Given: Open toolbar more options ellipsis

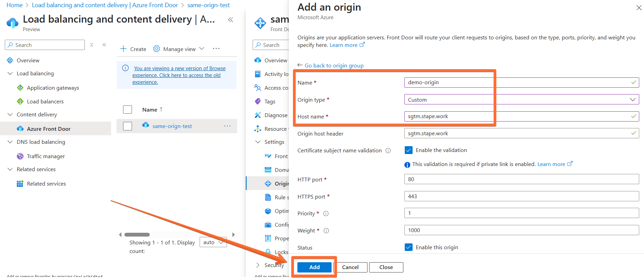Looking at the screenshot, I should pyautogui.click(x=216, y=49).
